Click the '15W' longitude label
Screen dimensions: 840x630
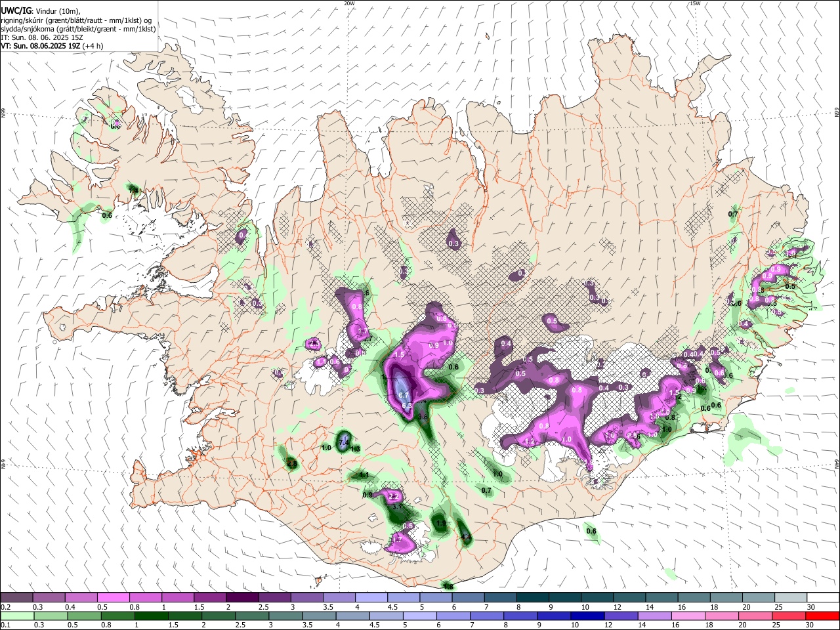click(x=694, y=3)
